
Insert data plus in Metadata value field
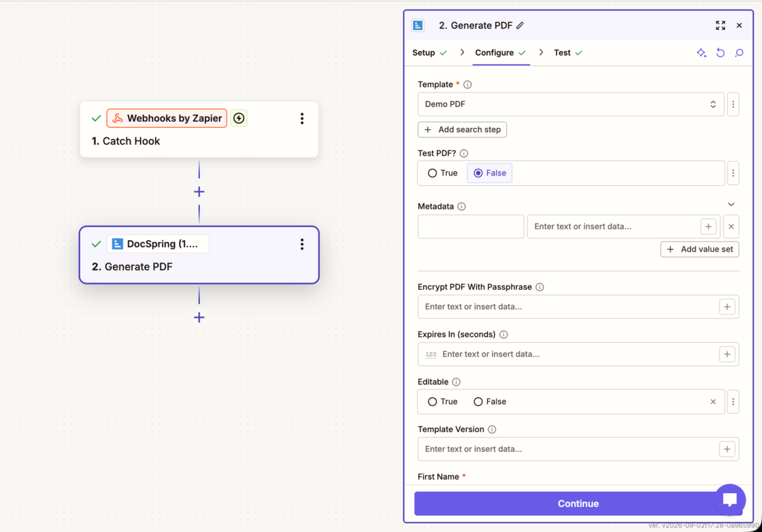pos(708,227)
